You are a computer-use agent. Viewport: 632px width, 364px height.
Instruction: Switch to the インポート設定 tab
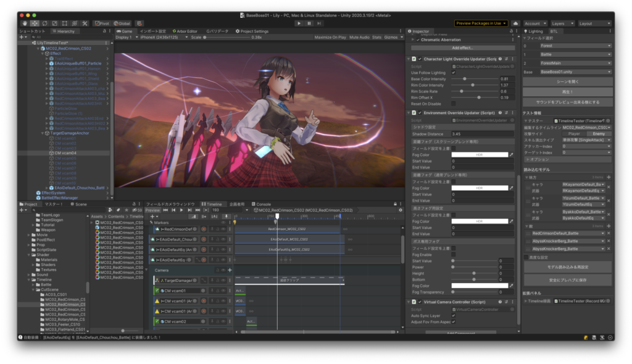coord(153,31)
